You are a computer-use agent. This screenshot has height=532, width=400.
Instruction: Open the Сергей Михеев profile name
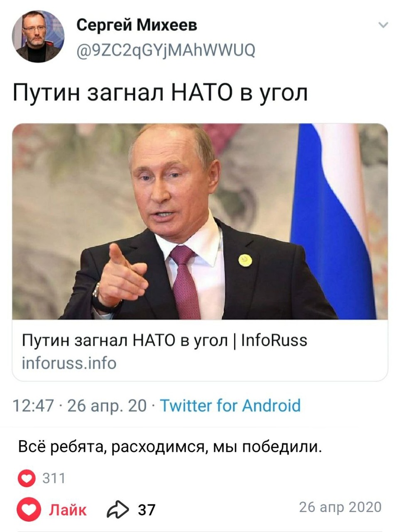click(137, 26)
